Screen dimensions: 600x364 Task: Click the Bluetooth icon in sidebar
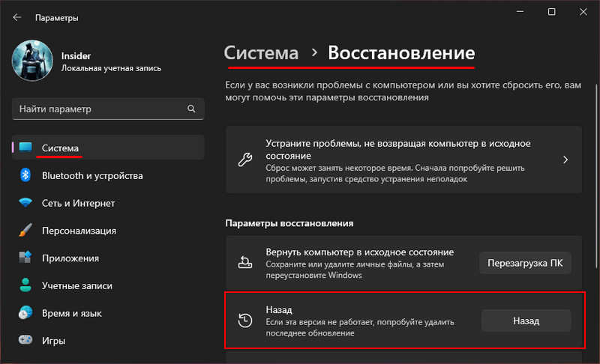(x=25, y=175)
